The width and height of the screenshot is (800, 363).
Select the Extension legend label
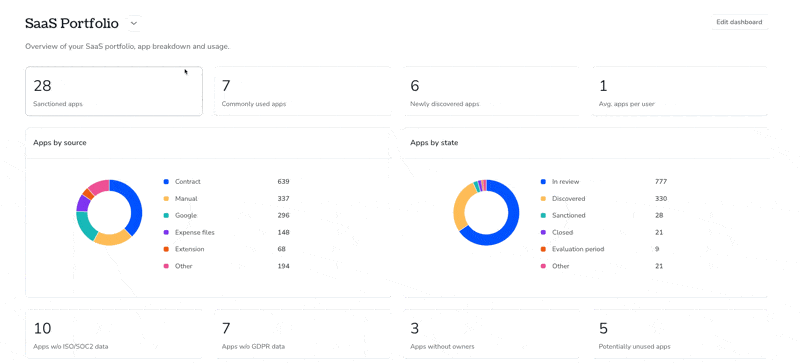click(x=189, y=249)
